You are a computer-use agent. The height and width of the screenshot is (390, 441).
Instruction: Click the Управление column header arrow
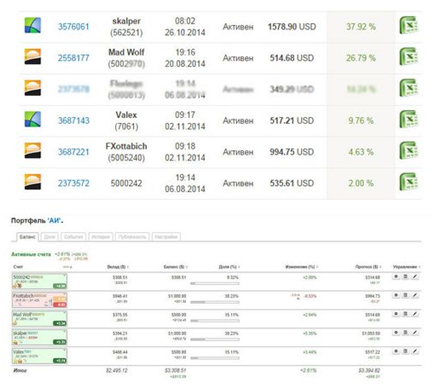419,267
